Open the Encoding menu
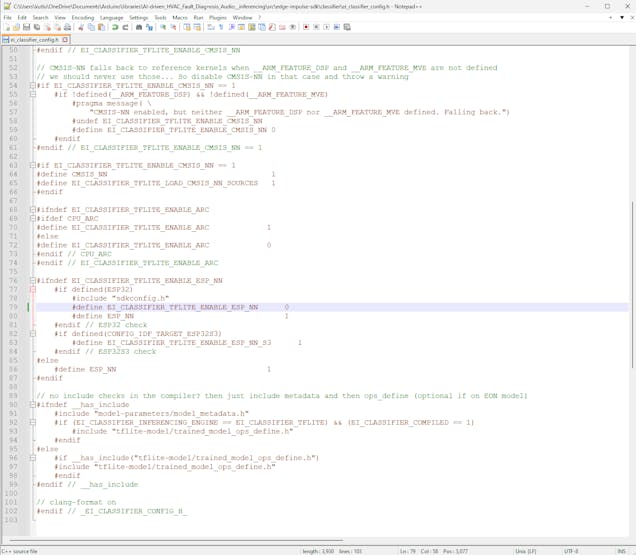 coord(83,17)
